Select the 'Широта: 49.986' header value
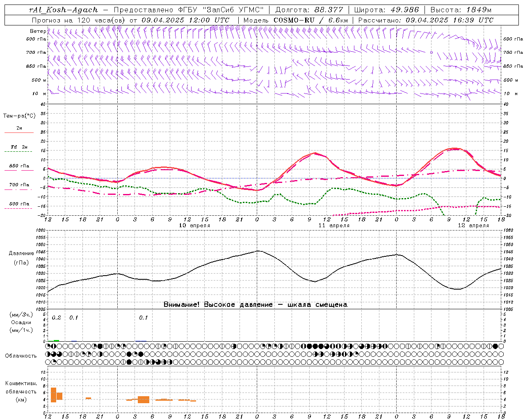Image resolution: width=525 pixels, height=420 pixels. 386,10
